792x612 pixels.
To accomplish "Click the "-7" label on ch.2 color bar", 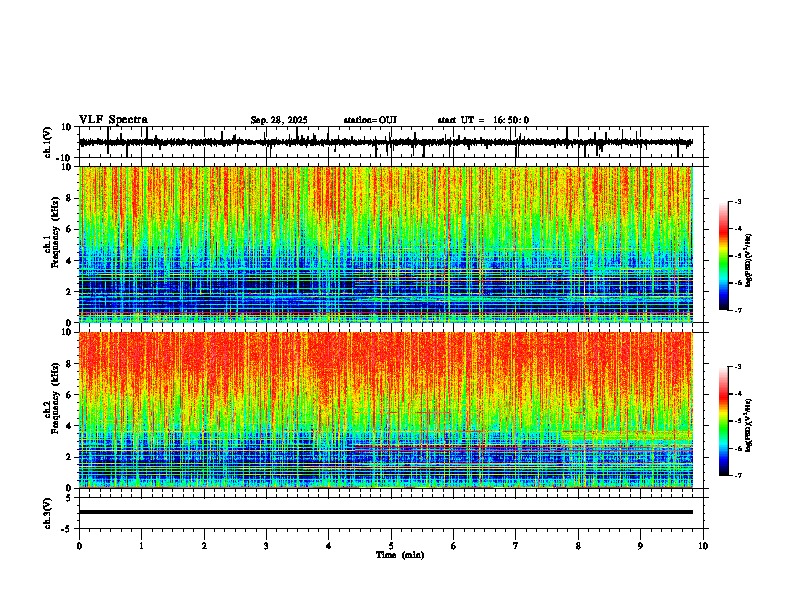I will pos(738,475).
